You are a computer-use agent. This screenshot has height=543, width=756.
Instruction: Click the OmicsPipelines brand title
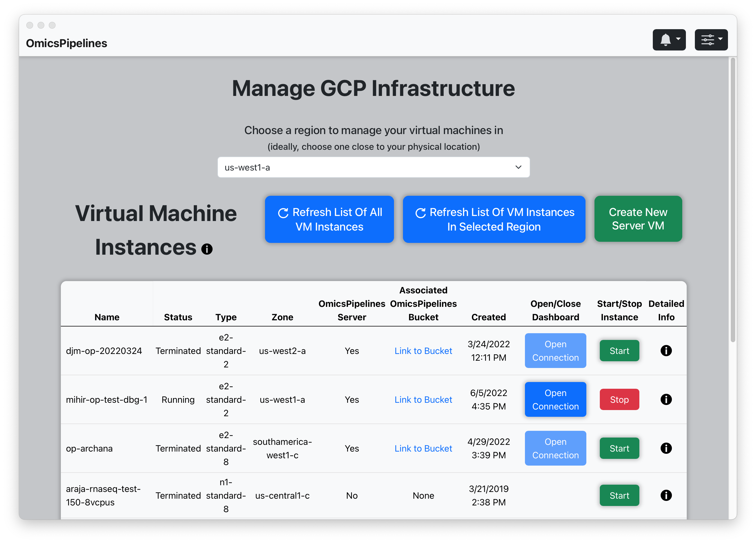tap(66, 43)
